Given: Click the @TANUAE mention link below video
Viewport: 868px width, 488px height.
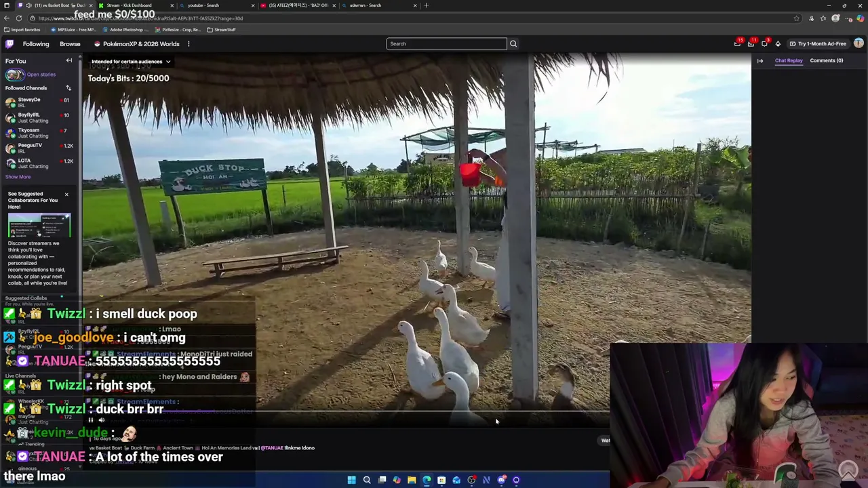Looking at the screenshot, I should (x=272, y=448).
